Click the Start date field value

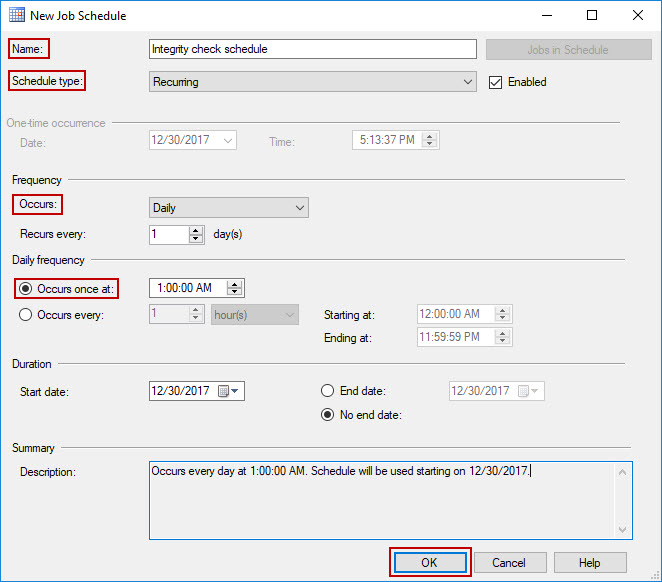pos(181,391)
